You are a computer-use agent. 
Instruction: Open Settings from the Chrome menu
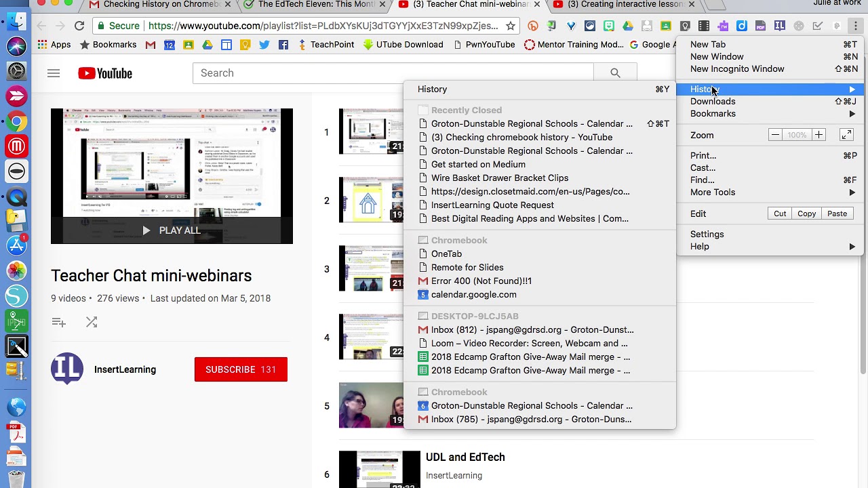coord(770,235)
